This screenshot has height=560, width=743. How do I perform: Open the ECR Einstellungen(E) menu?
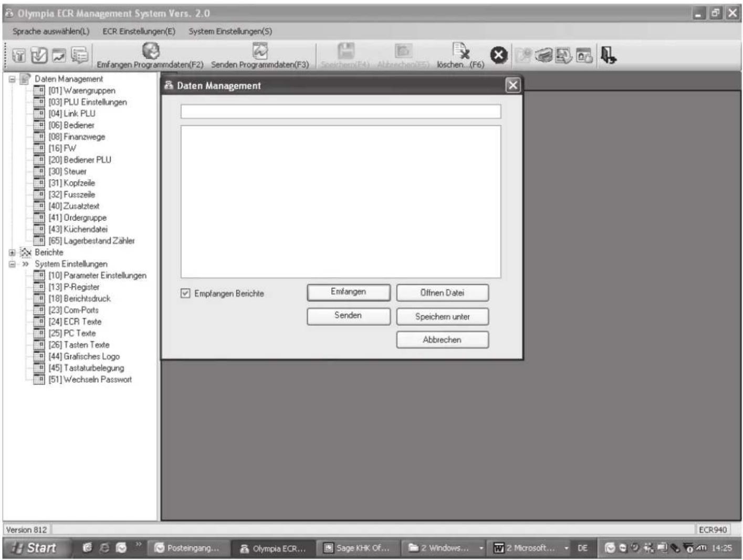point(139,31)
